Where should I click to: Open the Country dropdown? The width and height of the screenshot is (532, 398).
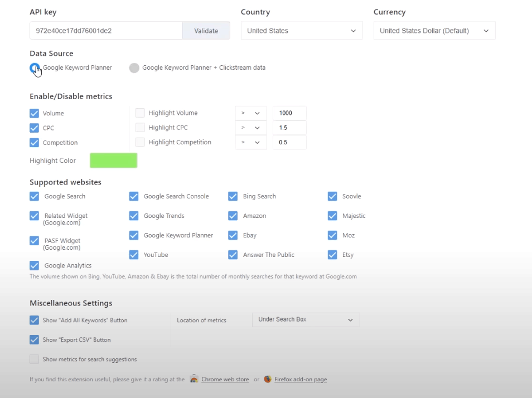(302, 31)
